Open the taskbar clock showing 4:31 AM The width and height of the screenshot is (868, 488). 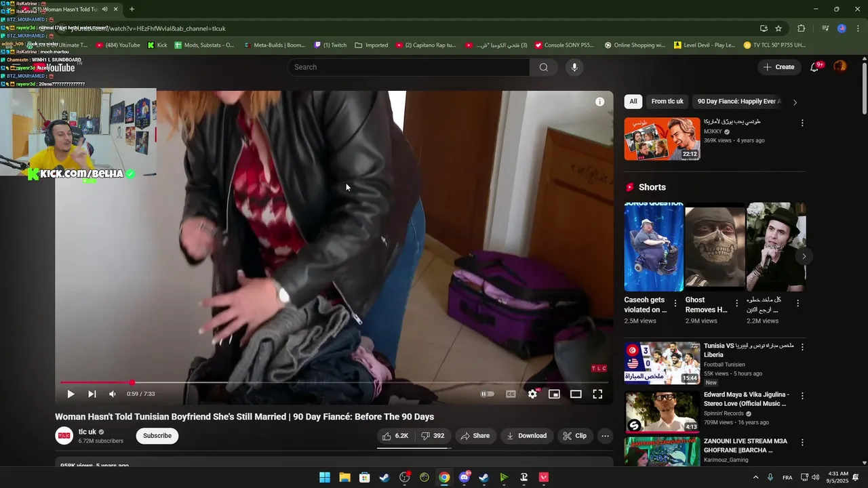pyautogui.click(x=838, y=477)
